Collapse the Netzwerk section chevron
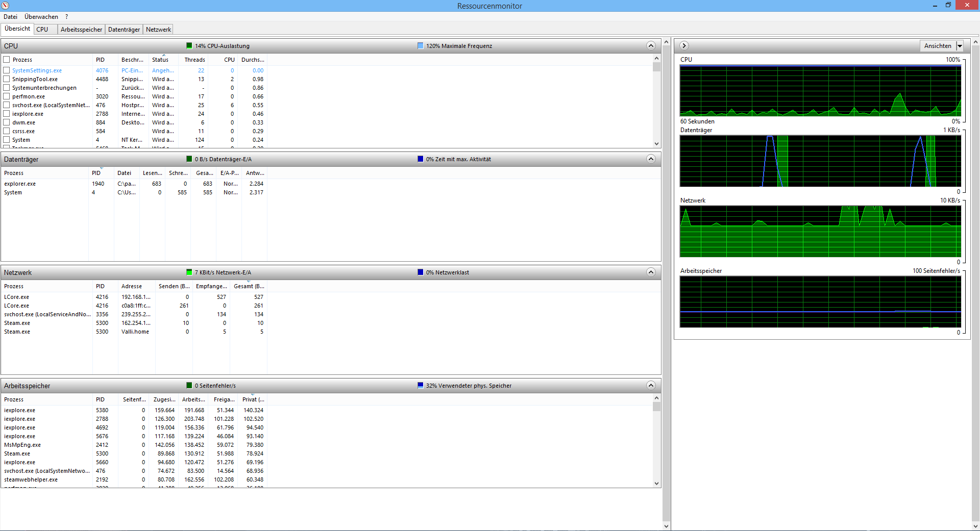Image resolution: width=980 pixels, height=531 pixels. 651,272
